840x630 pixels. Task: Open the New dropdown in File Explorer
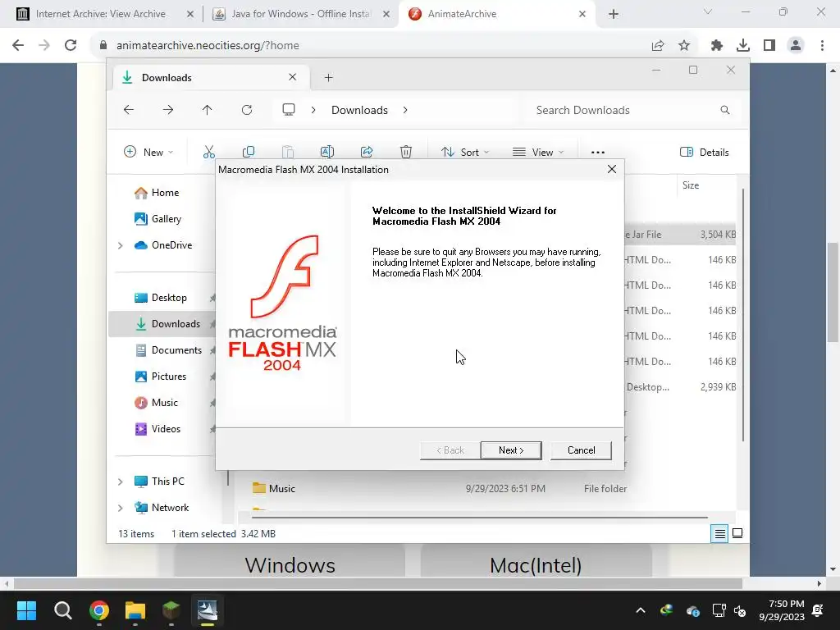click(148, 152)
